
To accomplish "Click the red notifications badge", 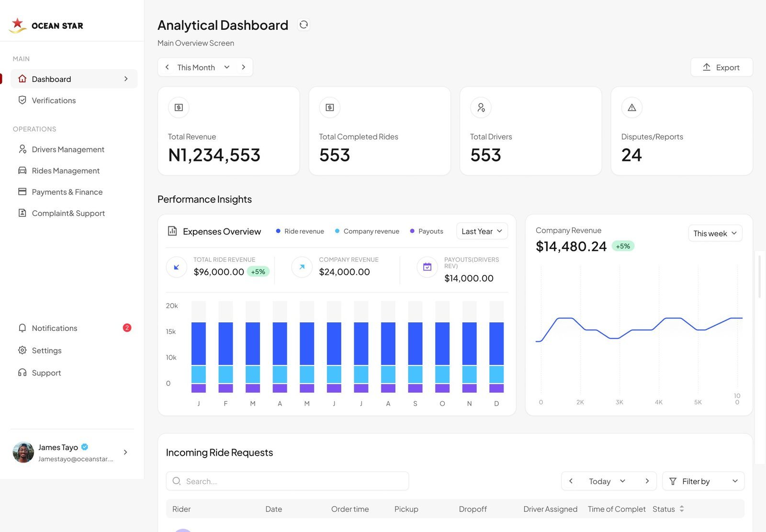I will tap(127, 328).
